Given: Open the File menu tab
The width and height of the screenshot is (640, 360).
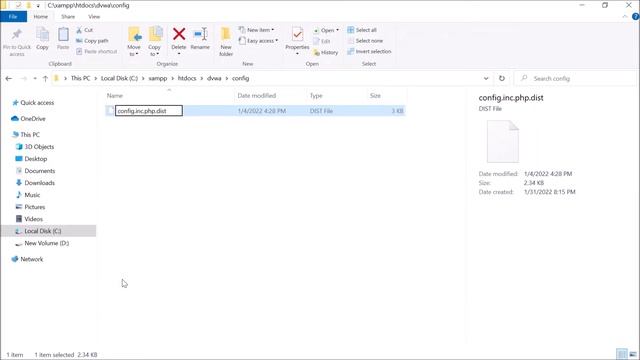Looking at the screenshot, I should click(13, 17).
